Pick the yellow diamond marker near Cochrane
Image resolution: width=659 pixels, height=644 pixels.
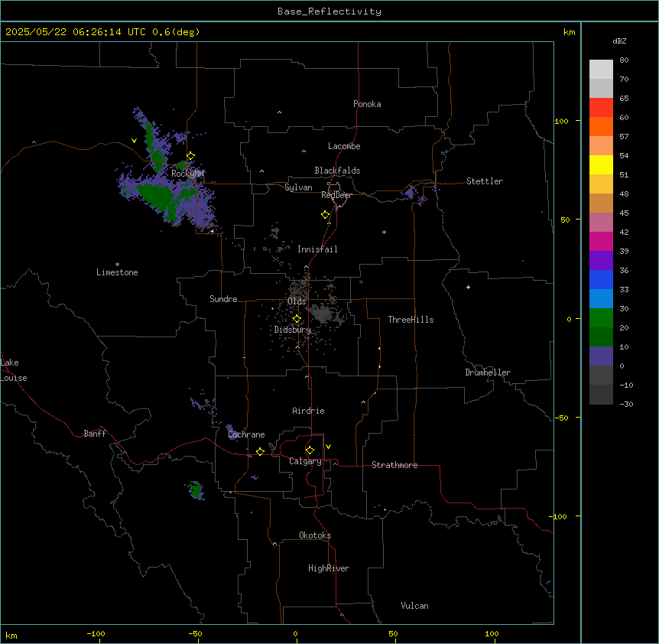pos(260,451)
